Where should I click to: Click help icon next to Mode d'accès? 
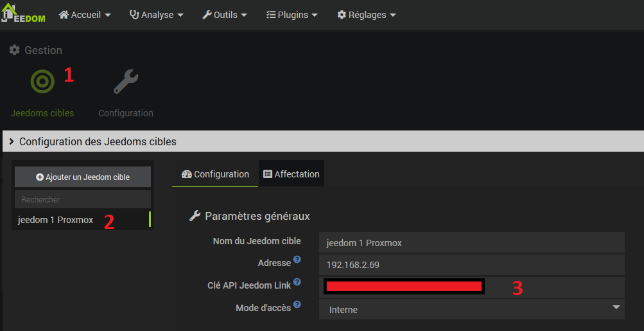point(297,305)
